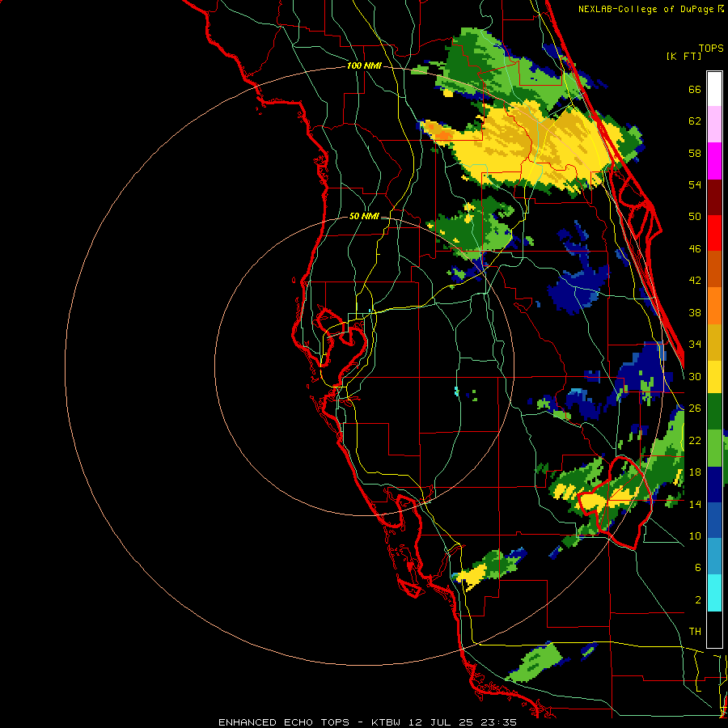The height and width of the screenshot is (728, 728).
Task: Click the 'ENHANCED ECHO TOPS' caption text
Action: (x=283, y=722)
